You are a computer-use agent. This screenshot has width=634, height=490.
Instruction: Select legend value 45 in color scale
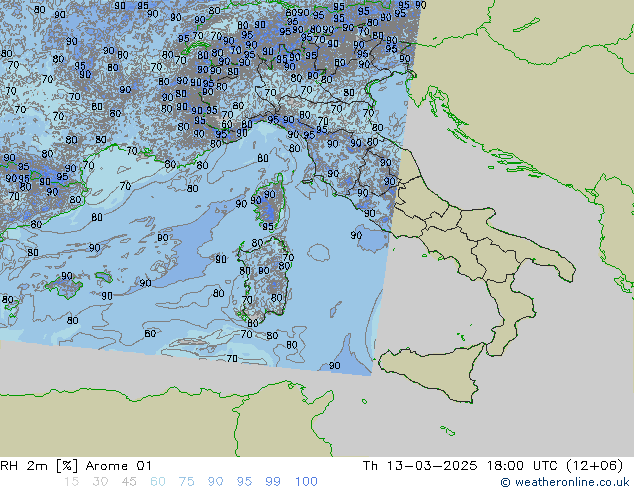pos(129,482)
